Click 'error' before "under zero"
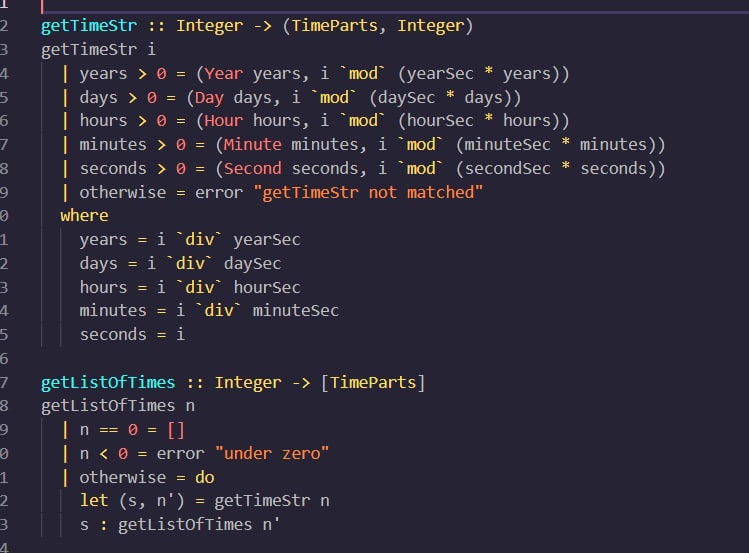749x553 pixels. tap(181, 453)
